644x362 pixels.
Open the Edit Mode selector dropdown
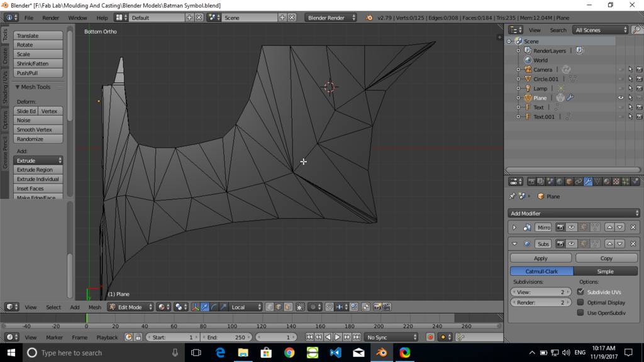coord(131,307)
